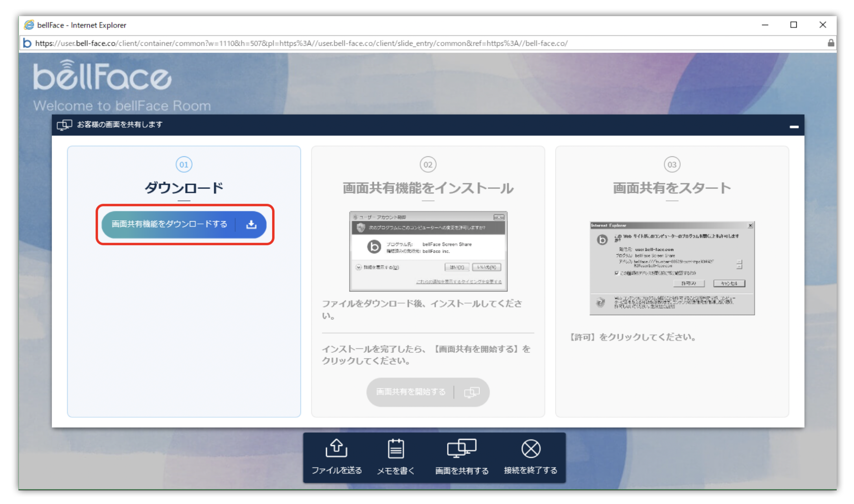Close the Internet Explorer window

coord(823,25)
